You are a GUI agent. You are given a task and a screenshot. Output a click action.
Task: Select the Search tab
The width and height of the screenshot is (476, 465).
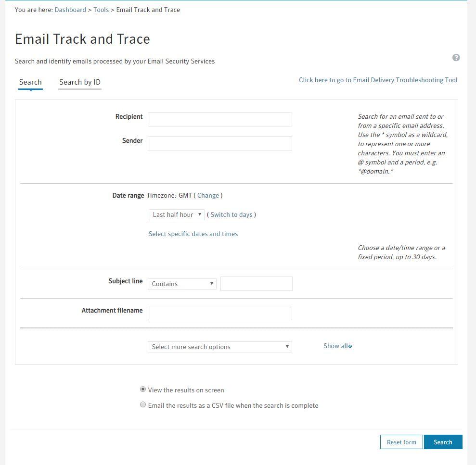(30, 82)
